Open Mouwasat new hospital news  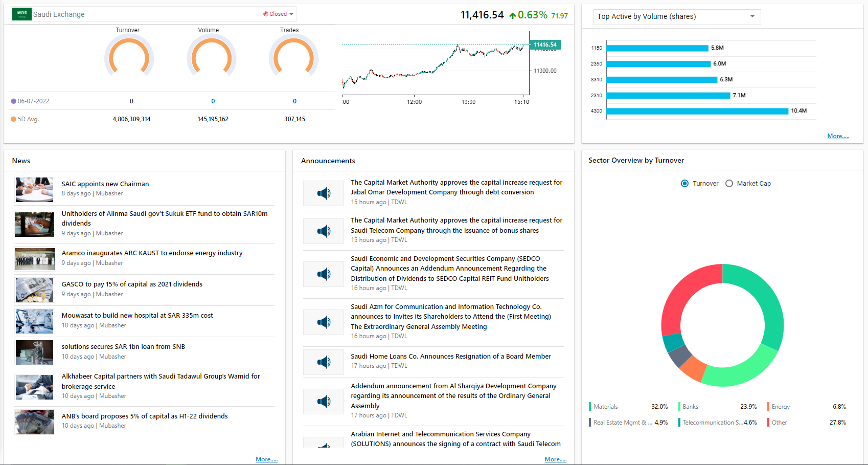pyautogui.click(x=137, y=316)
